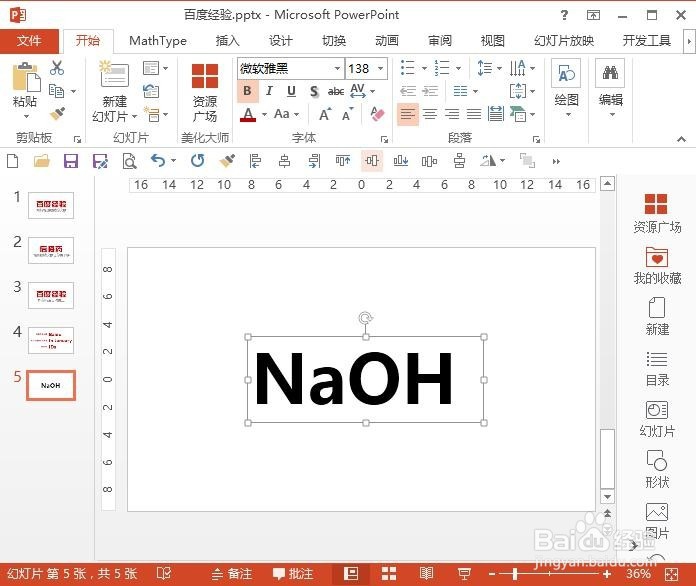This screenshot has height=586, width=696.
Task: Click 形状 in the right side panel
Action: tap(657, 469)
